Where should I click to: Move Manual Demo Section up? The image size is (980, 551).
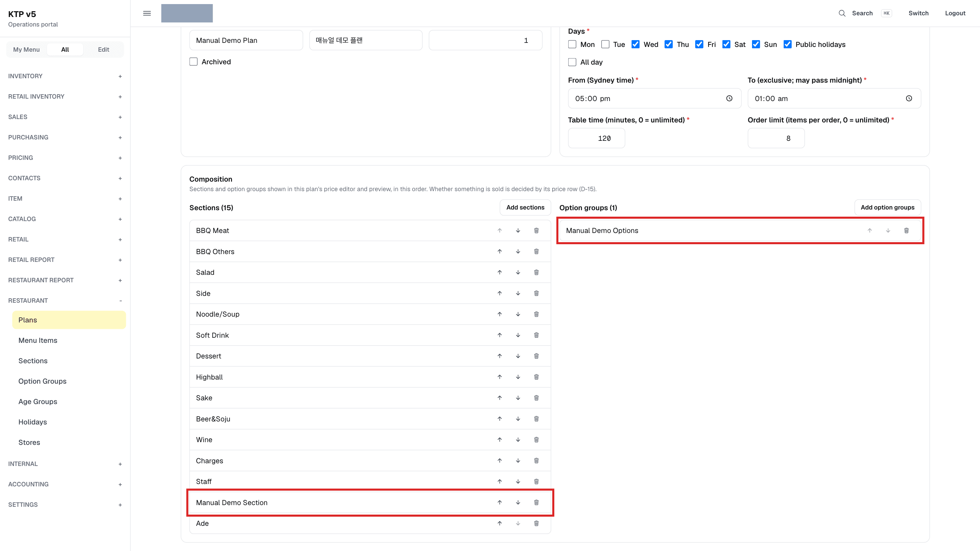coord(500,502)
